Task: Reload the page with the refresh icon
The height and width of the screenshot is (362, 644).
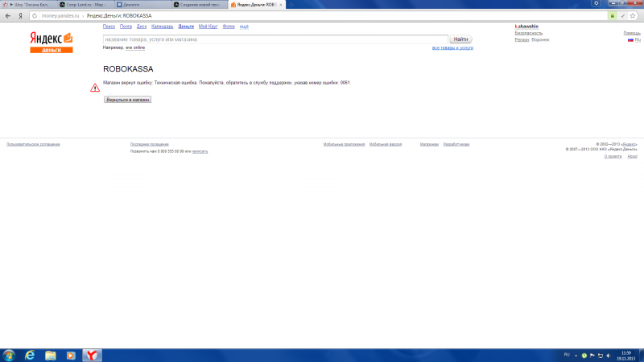Action: (x=35, y=16)
